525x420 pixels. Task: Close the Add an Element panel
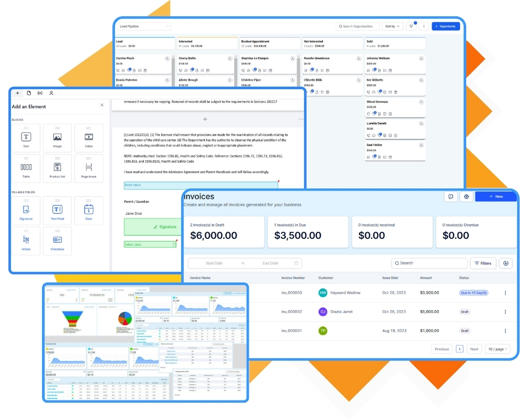tap(102, 105)
